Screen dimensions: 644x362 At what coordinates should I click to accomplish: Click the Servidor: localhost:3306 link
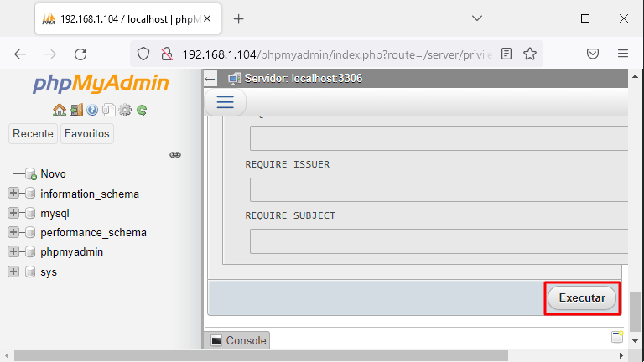pos(303,79)
